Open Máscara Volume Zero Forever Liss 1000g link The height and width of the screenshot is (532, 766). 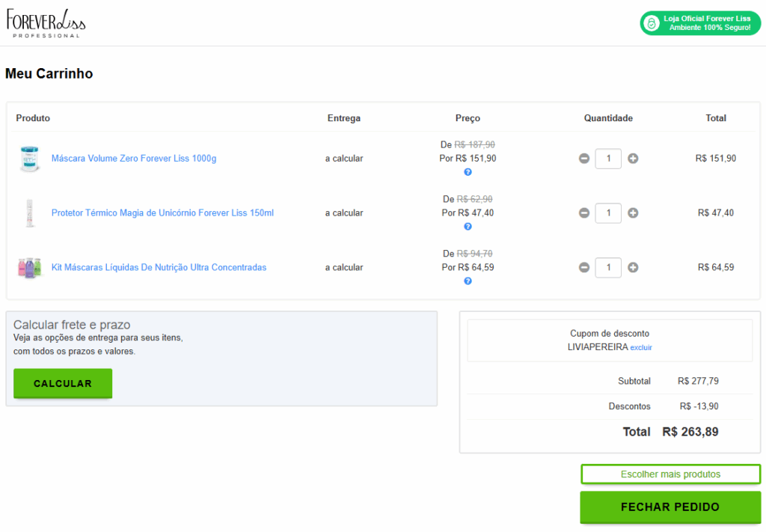133,159
